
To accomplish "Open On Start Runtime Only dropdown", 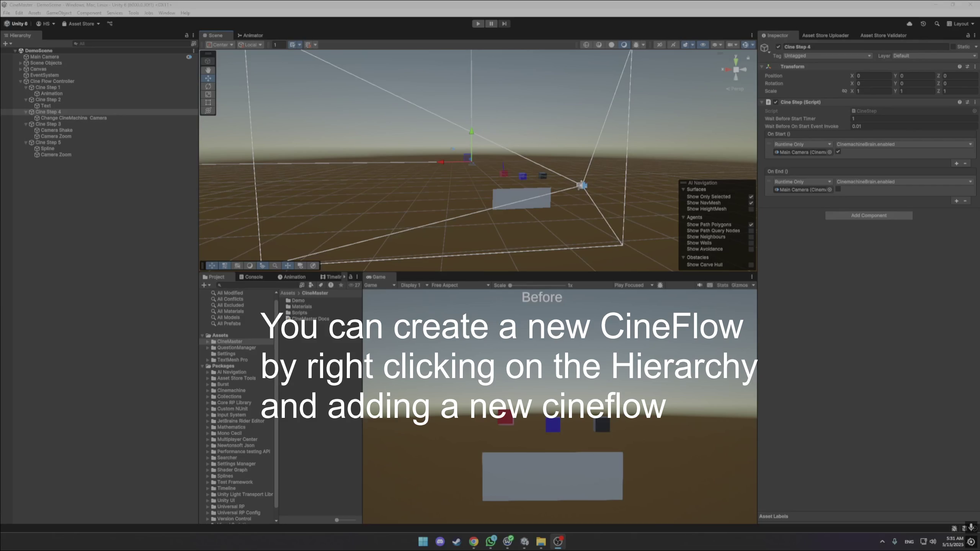I will pos(803,144).
